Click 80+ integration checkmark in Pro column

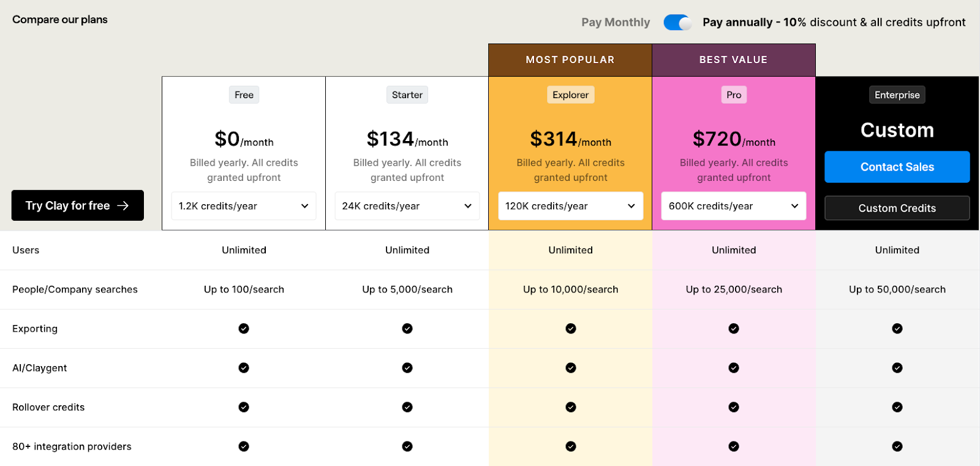click(x=734, y=446)
